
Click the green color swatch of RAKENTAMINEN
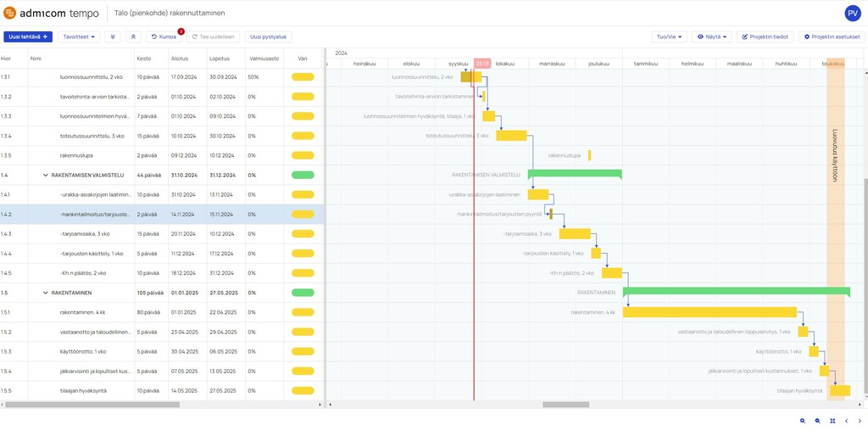click(x=303, y=293)
